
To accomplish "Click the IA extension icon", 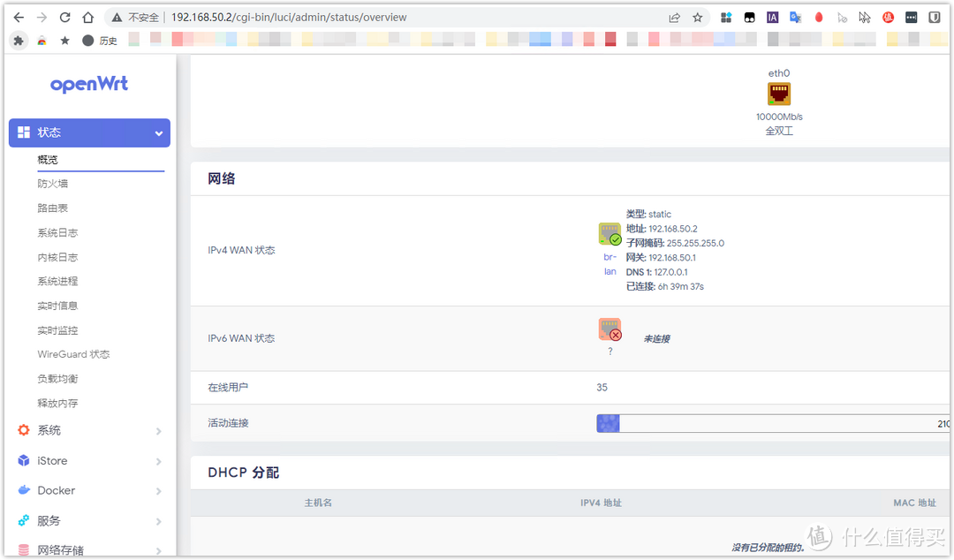I will (772, 18).
